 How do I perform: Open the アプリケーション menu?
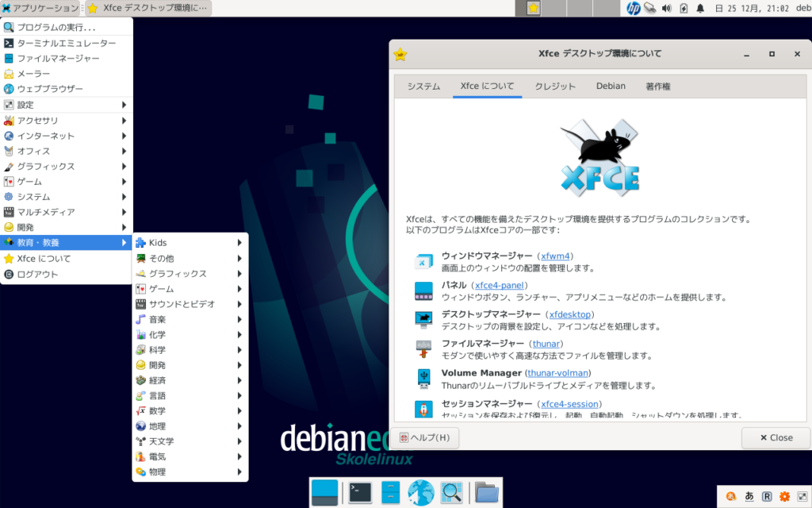point(41,7)
